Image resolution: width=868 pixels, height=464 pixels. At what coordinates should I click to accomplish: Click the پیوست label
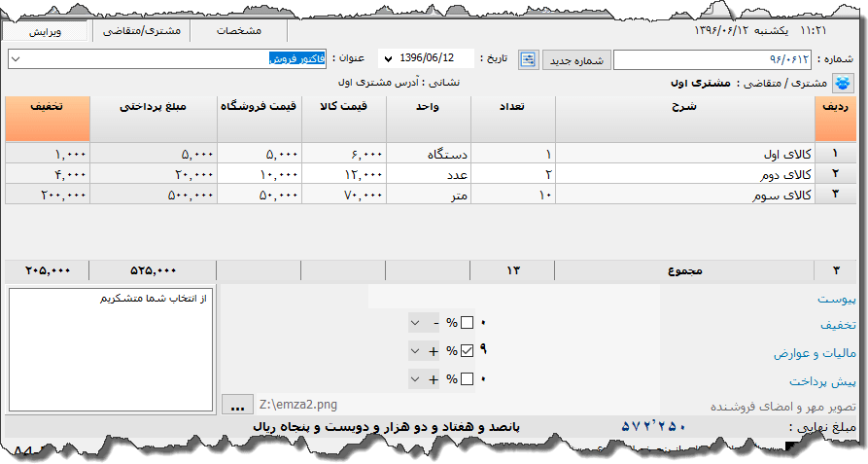point(837,299)
